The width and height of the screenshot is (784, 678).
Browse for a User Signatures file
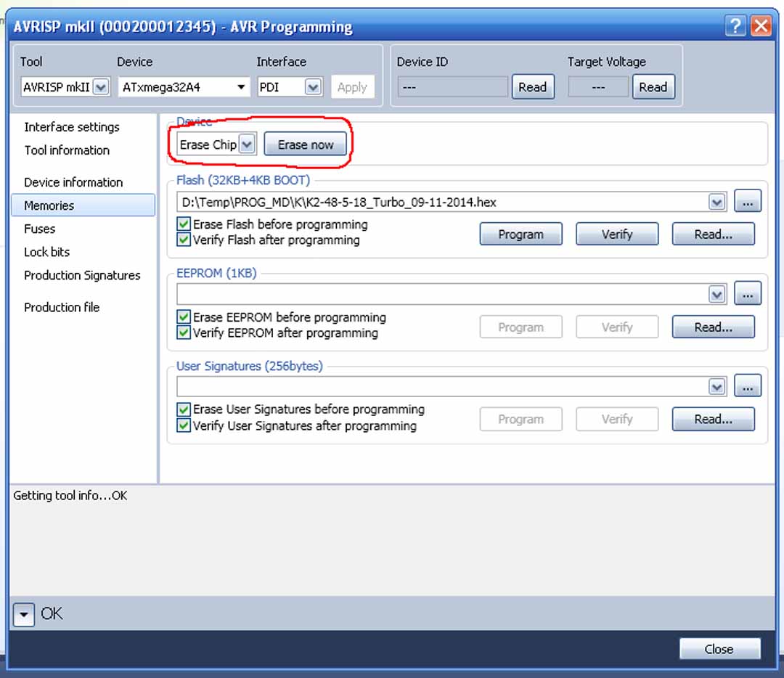pos(747,385)
